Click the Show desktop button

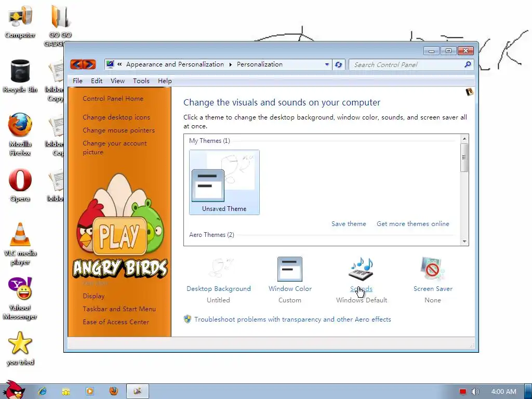[x=528, y=391]
